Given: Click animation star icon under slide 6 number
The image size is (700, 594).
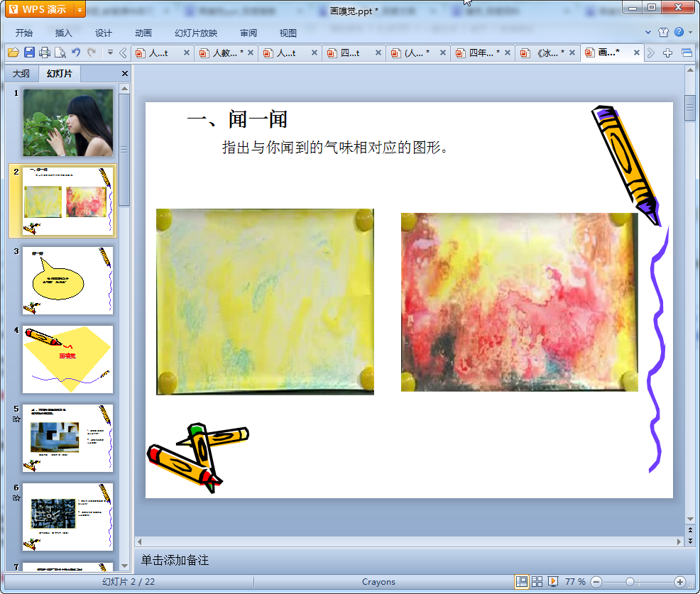Looking at the screenshot, I should click(x=16, y=498).
